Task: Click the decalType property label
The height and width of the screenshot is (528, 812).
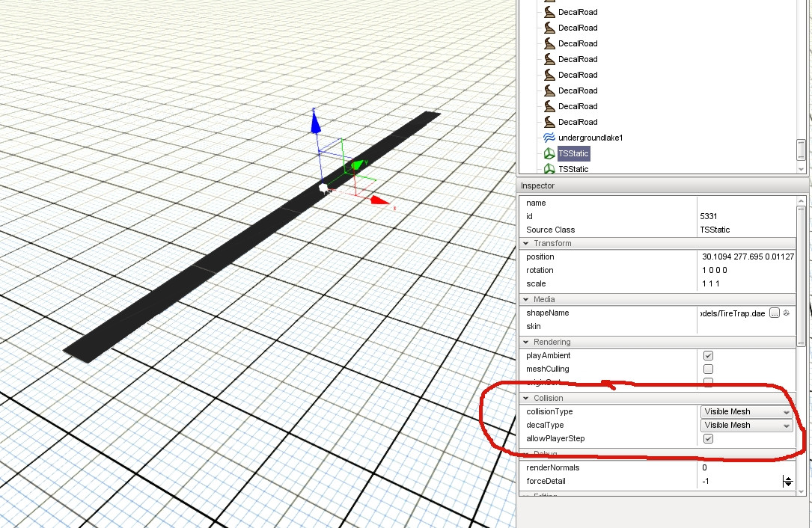Action: pyautogui.click(x=545, y=425)
